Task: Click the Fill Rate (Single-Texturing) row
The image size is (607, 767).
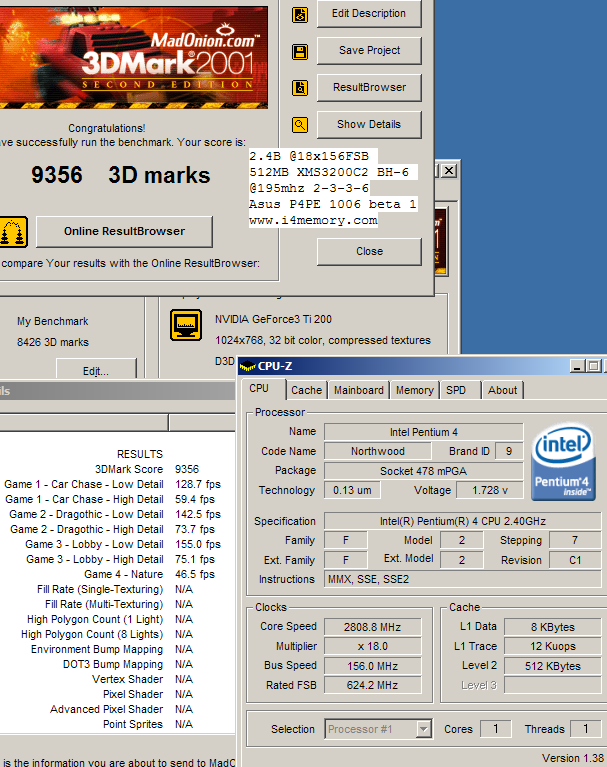Action: pyautogui.click(x=115, y=589)
